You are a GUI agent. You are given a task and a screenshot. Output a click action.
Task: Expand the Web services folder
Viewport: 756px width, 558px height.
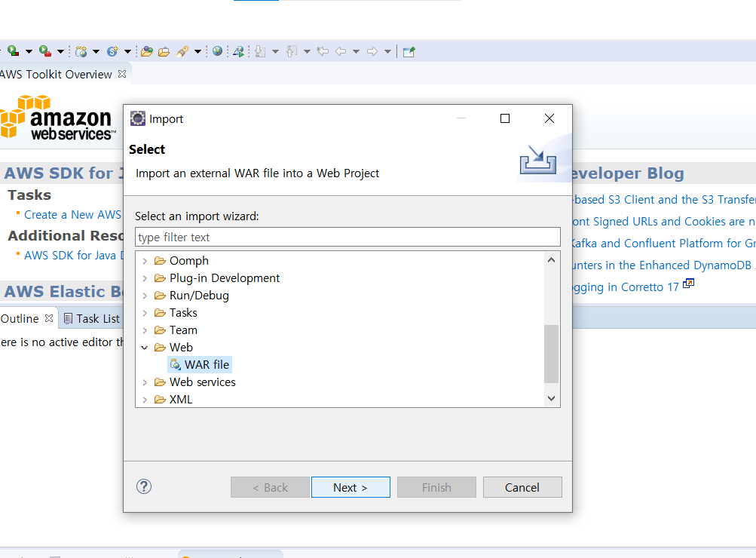(x=145, y=382)
